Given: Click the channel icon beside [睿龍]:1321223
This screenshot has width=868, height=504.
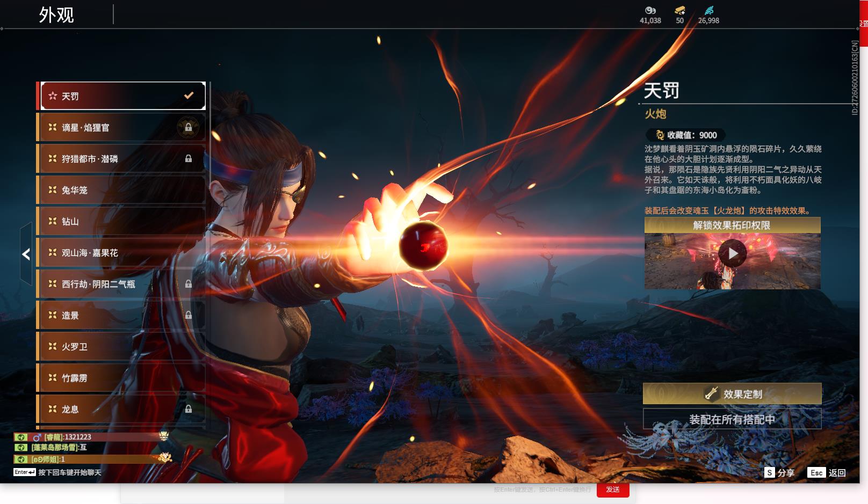Looking at the screenshot, I should pos(21,437).
